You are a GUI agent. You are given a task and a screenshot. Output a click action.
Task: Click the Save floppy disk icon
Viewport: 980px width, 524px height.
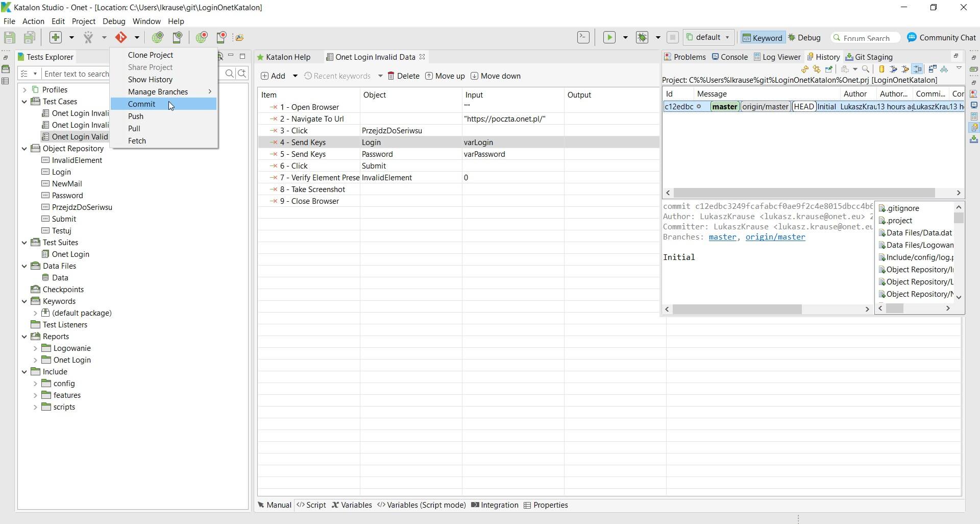9,37
